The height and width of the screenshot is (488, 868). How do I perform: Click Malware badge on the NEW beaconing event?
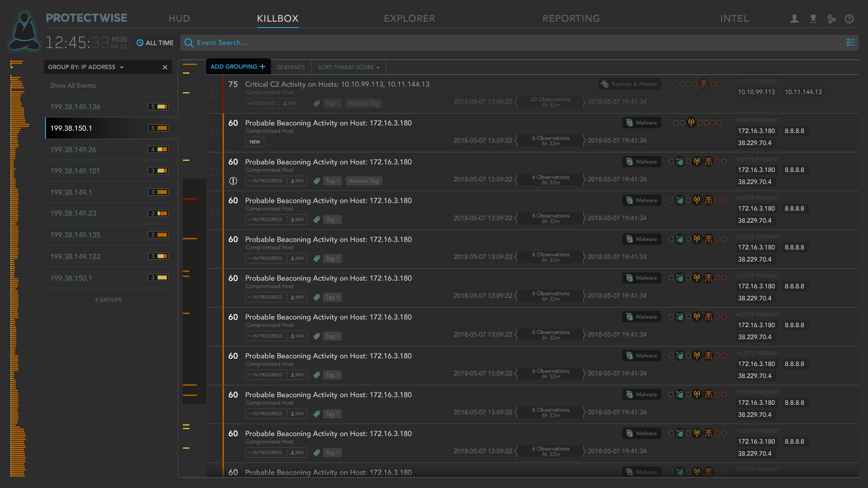[x=642, y=123]
